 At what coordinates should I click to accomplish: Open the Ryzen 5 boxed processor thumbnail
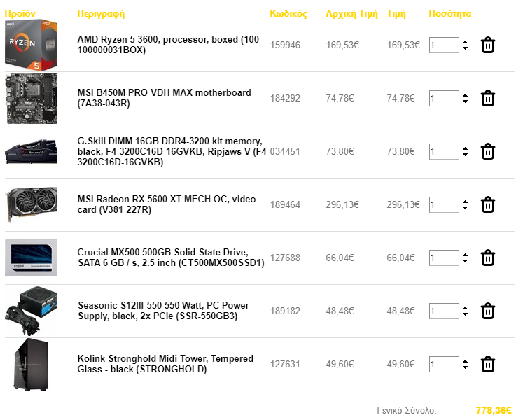[32, 45]
